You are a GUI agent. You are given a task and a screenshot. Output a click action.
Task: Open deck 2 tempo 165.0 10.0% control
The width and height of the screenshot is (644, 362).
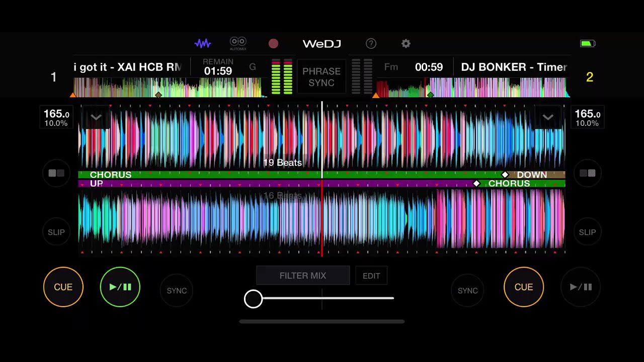point(588,118)
